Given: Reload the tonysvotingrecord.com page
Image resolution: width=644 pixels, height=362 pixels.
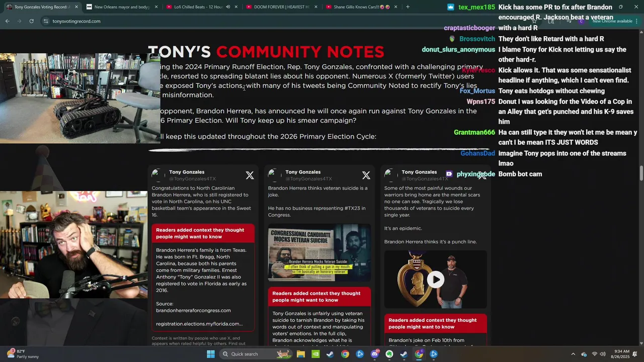Looking at the screenshot, I should click(x=31, y=21).
